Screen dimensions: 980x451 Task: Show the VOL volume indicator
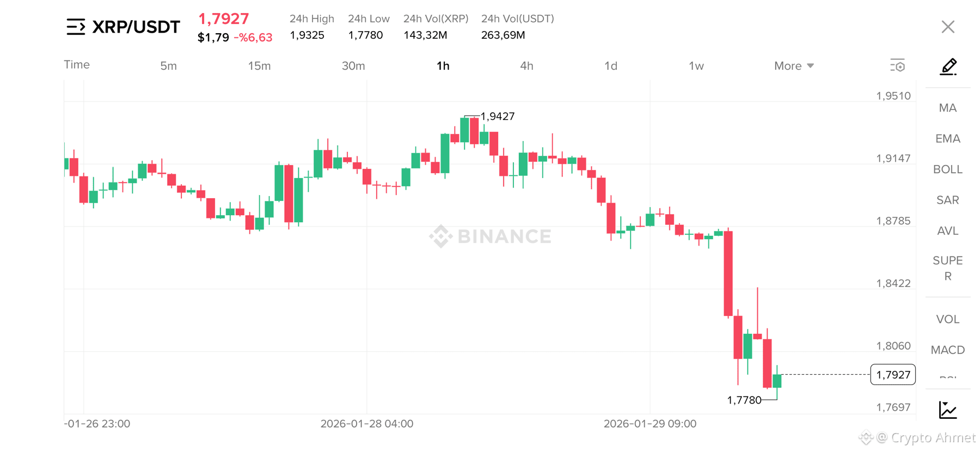coord(948,319)
